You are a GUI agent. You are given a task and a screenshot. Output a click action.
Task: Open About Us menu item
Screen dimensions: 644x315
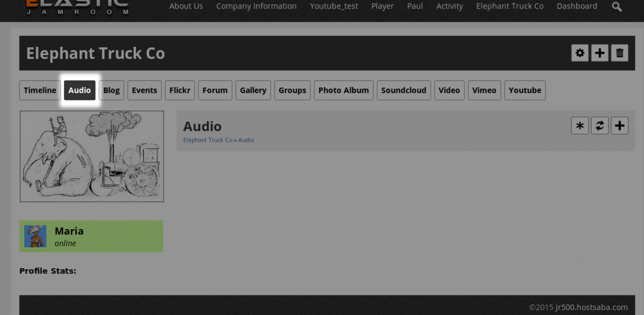pyautogui.click(x=186, y=6)
